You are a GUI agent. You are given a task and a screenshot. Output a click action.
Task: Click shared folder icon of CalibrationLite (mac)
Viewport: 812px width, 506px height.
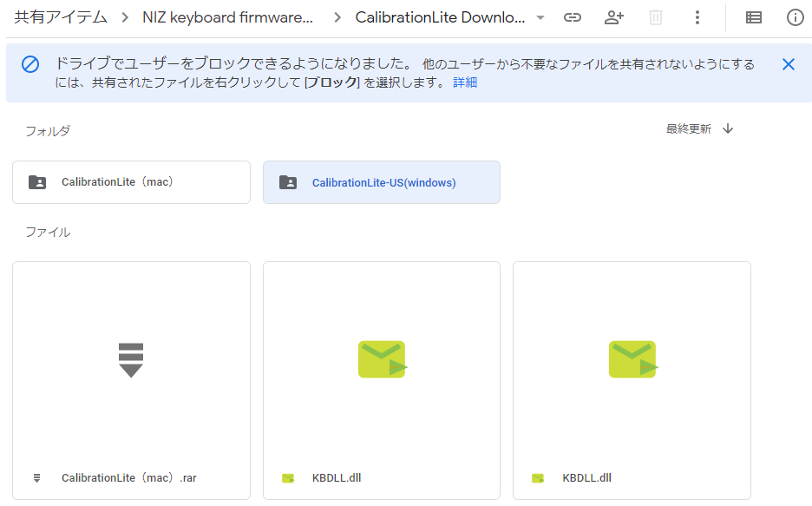click(x=37, y=182)
